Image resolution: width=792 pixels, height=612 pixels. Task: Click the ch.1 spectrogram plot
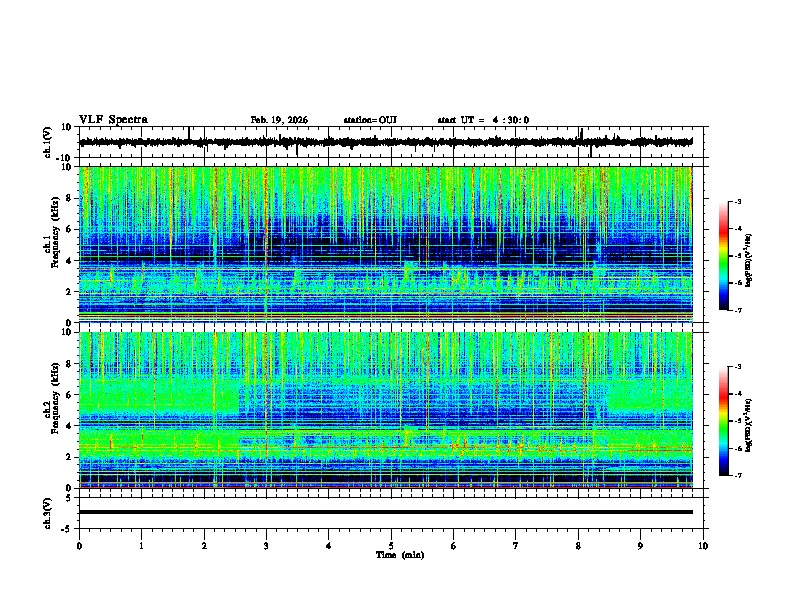coord(386,244)
